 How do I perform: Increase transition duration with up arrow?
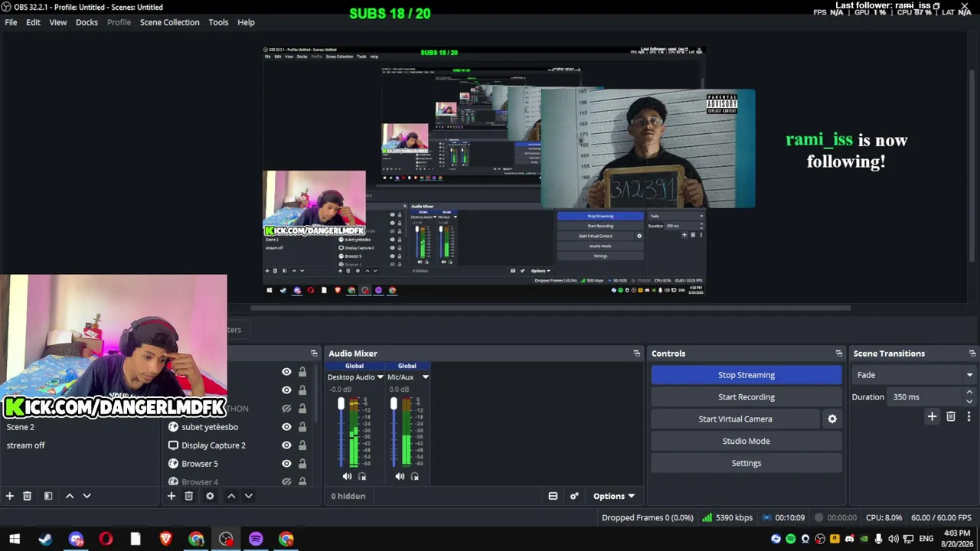969,393
